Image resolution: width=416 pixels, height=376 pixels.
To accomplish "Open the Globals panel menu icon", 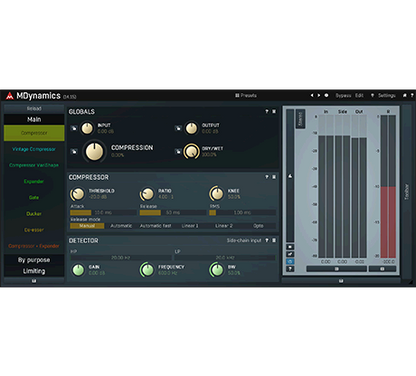I will [x=274, y=111].
